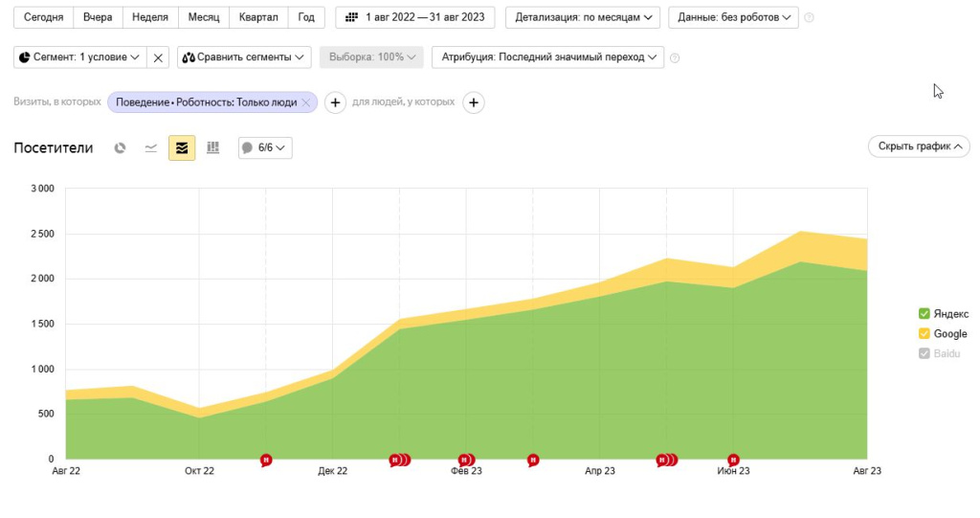Click Скрыть график button
The image size is (980, 518).
(x=919, y=146)
